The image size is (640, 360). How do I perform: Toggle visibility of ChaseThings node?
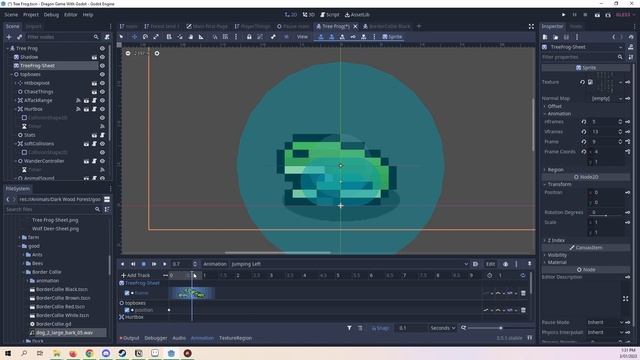click(x=102, y=92)
